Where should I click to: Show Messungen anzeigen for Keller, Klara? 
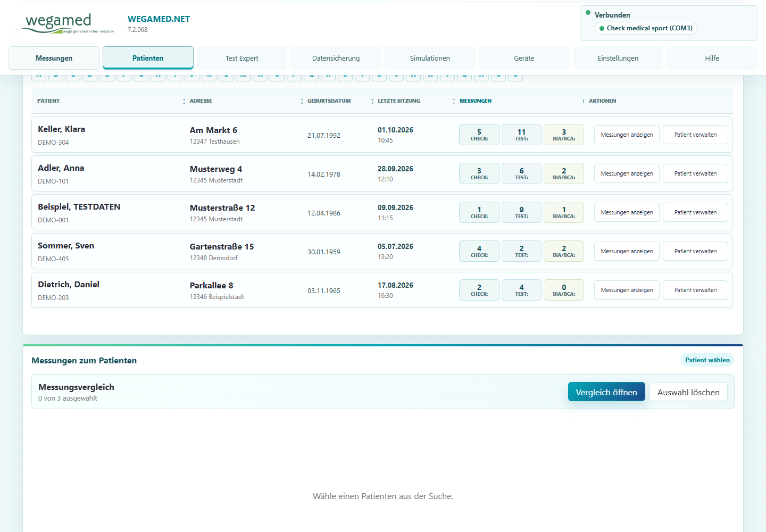tap(627, 135)
